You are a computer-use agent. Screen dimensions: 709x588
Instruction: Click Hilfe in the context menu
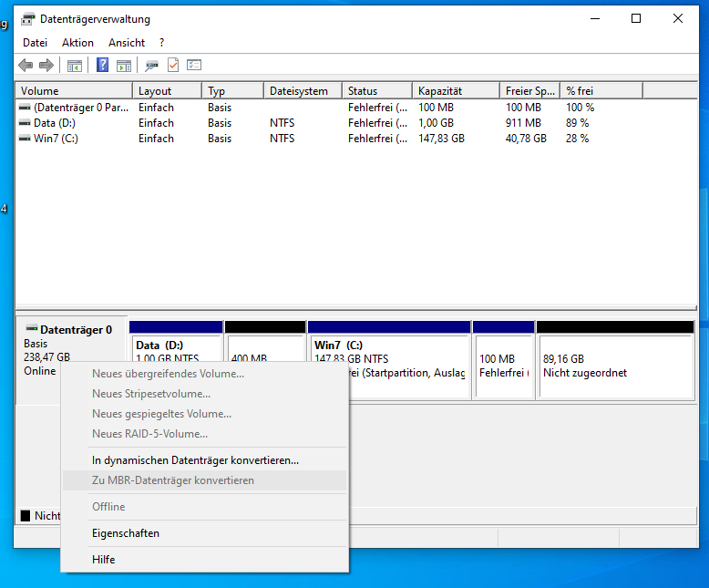205,560
